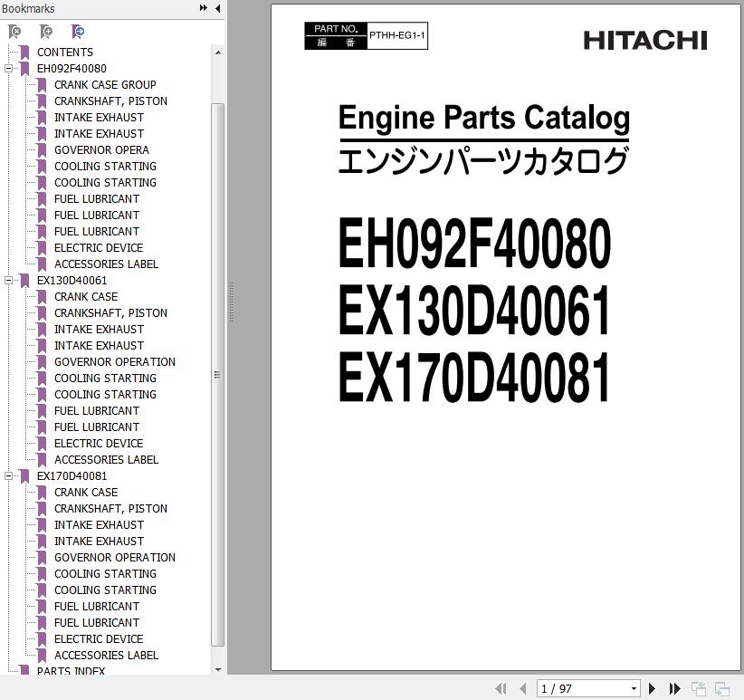This screenshot has height=700, width=744.
Task: Open the PARTS INDEX bookmark
Action: 71,671
